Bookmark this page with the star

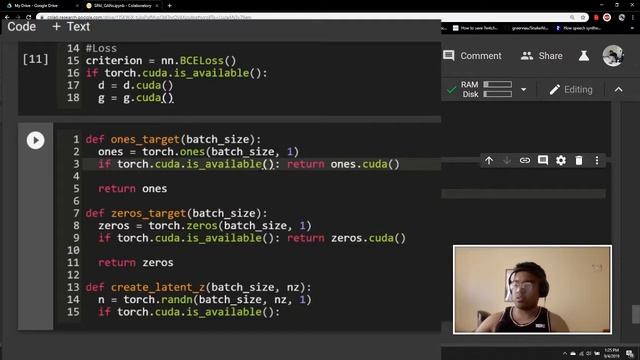point(583,17)
